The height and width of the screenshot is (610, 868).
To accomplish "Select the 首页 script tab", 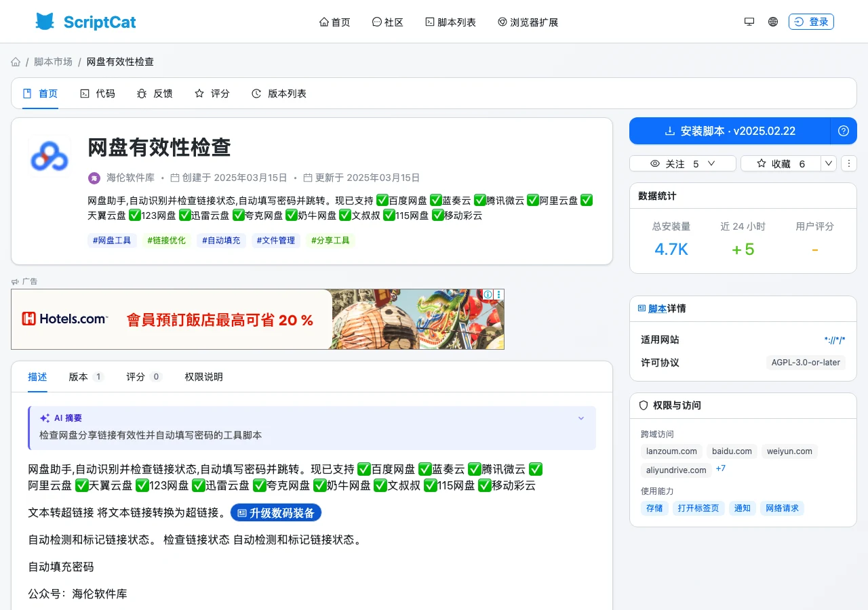I will point(40,94).
